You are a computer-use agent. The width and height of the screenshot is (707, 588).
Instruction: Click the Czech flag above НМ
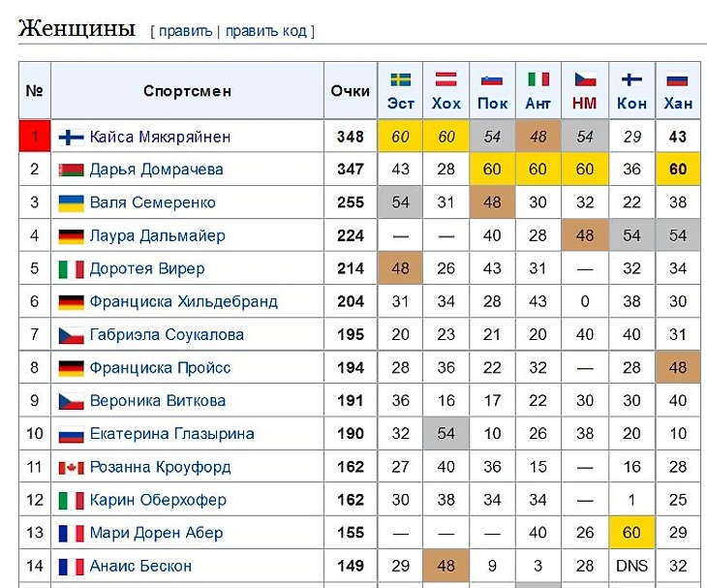(x=585, y=79)
